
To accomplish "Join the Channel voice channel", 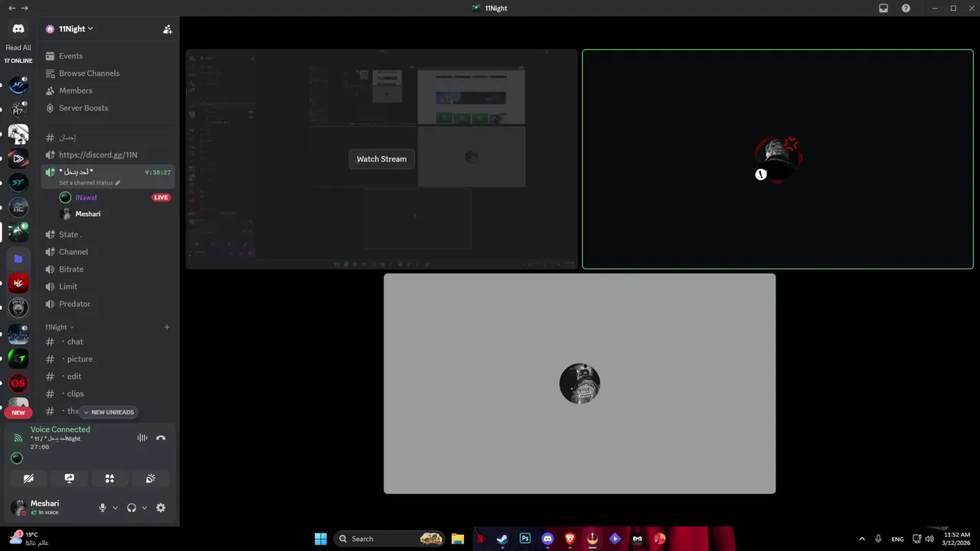I will 109,252.
